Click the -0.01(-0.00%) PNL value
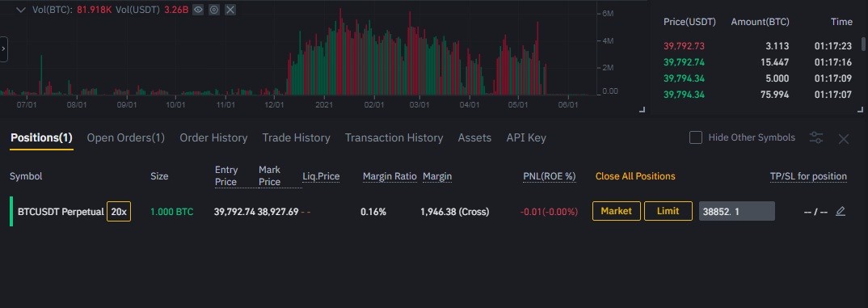The width and height of the screenshot is (868, 308). click(x=549, y=212)
